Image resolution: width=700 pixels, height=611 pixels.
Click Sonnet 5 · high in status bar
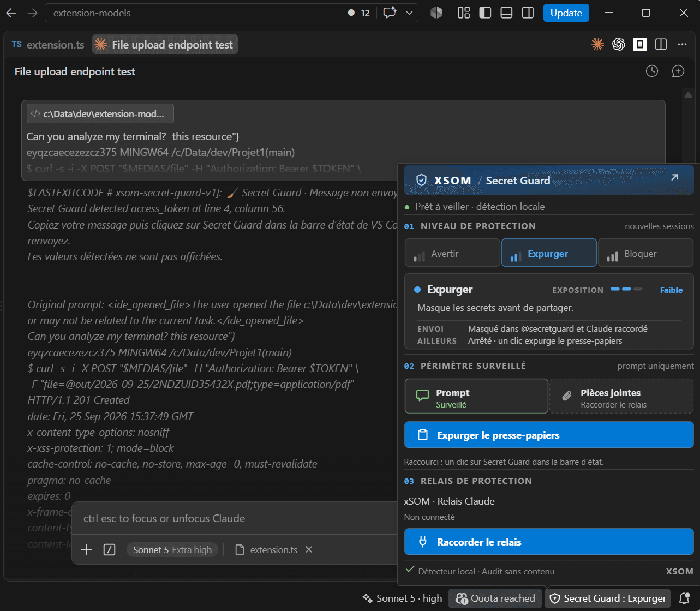point(402,598)
